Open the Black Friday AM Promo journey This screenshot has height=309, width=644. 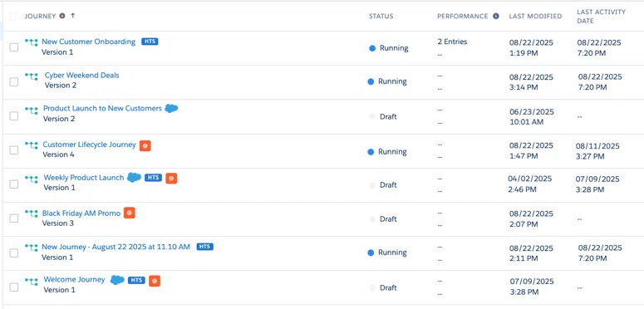[81, 213]
